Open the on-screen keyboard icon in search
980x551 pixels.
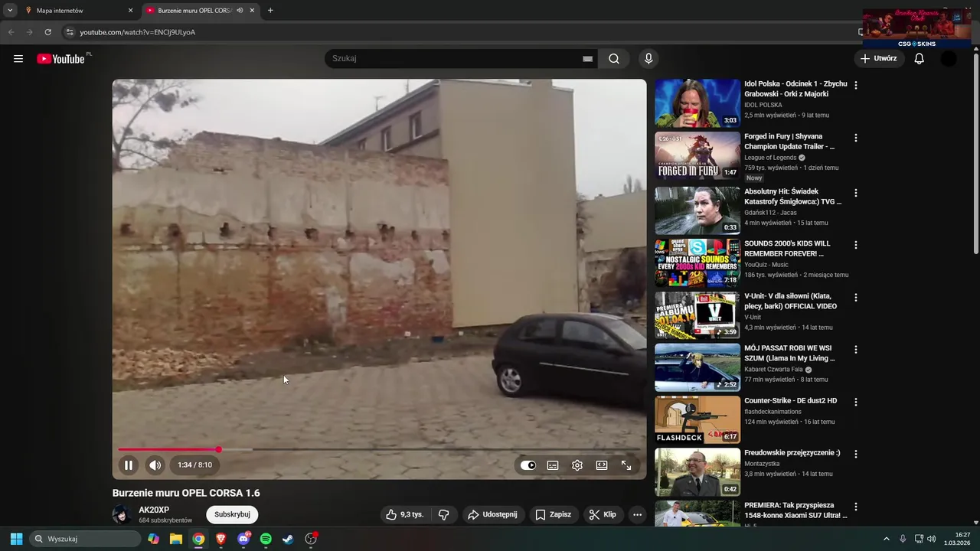point(587,59)
